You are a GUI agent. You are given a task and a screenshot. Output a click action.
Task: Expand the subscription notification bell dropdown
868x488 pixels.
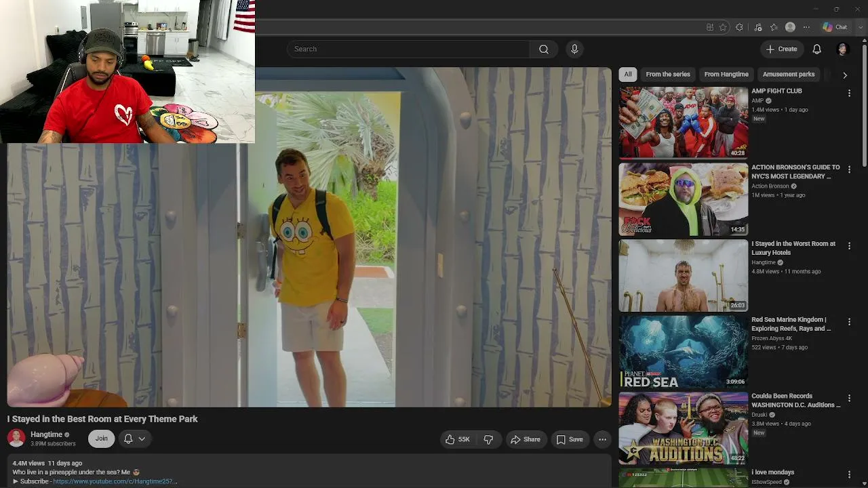pyautogui.click(x=135, y=439)
